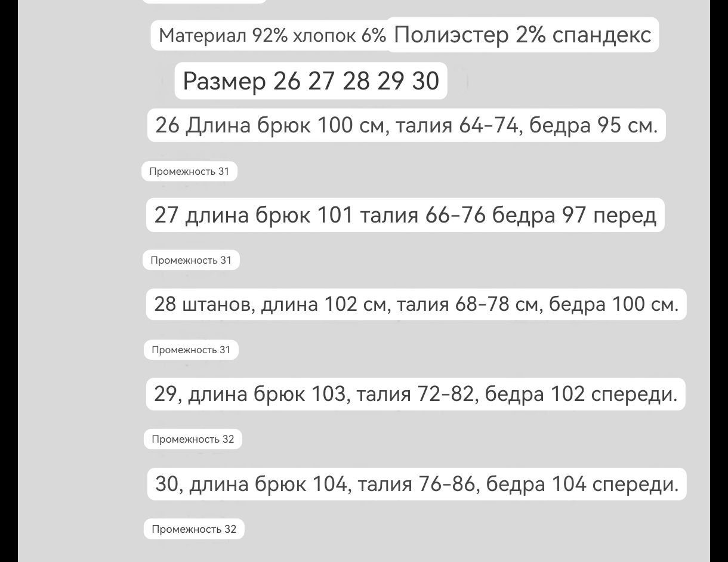This screenshot has height=562, width=728.
Task: Select the size 28 'штанов' measurements line
Action: point(417,304)
